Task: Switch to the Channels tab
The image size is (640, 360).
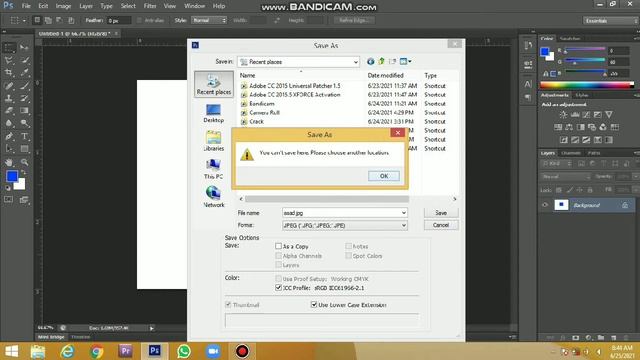Action: (570, 153)
